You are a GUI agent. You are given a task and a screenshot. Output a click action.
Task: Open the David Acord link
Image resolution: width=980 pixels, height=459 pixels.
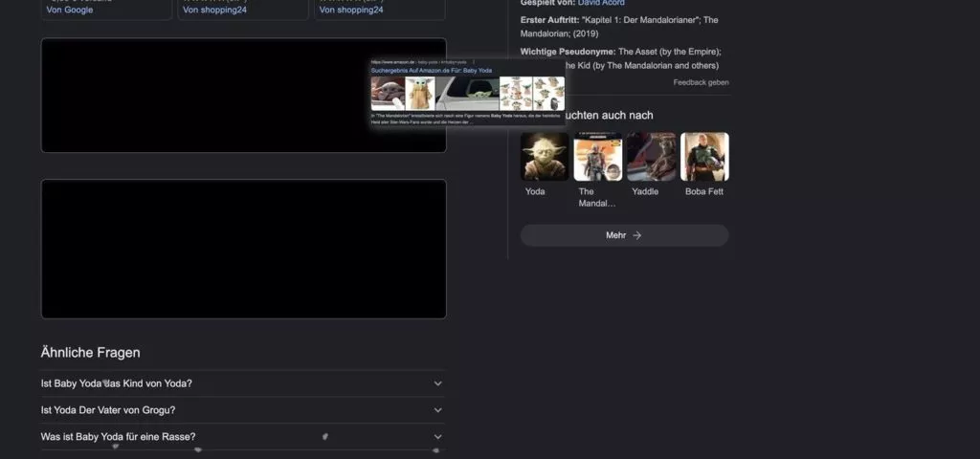[601, 3]
